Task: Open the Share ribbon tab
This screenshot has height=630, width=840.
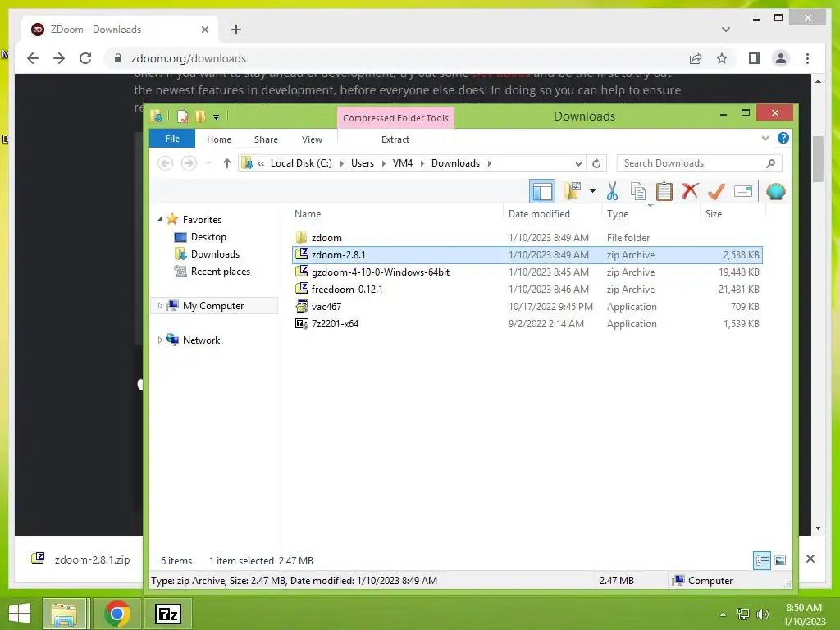Action: [266, 139]
